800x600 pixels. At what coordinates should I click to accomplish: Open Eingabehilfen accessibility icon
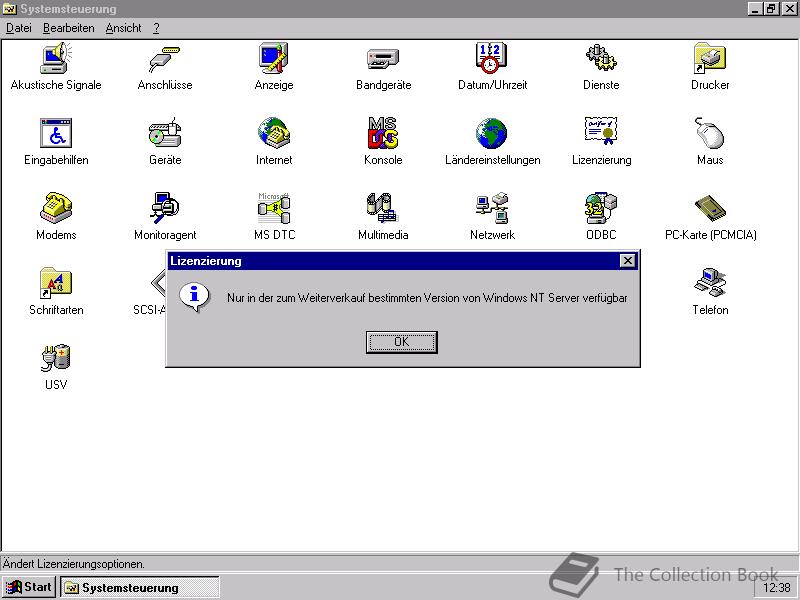(x=56, y=133)
